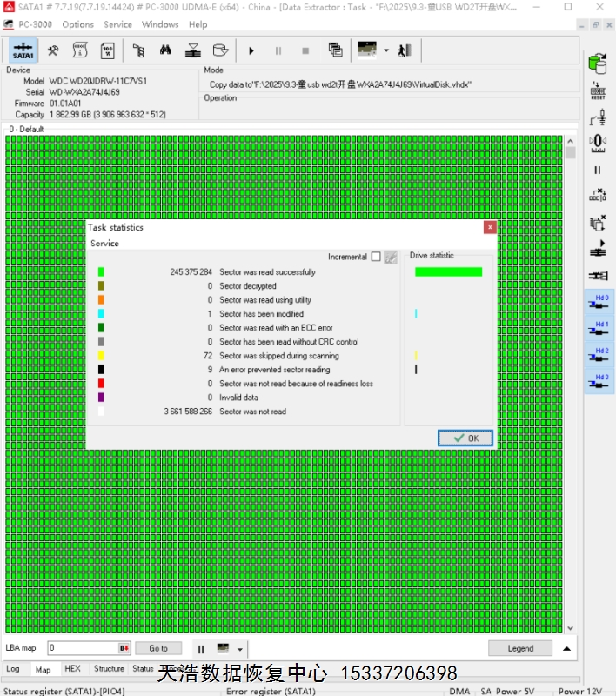This screenshot has width=616, height=696.
Task: Toggle head Hd 2 selection
Action: point(599,355)
